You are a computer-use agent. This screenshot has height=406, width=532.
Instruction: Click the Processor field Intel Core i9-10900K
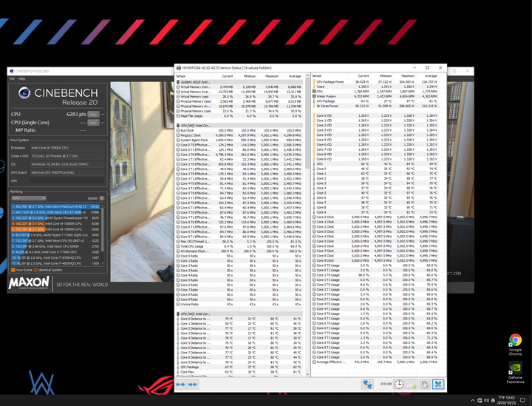[x=67, y=148]
